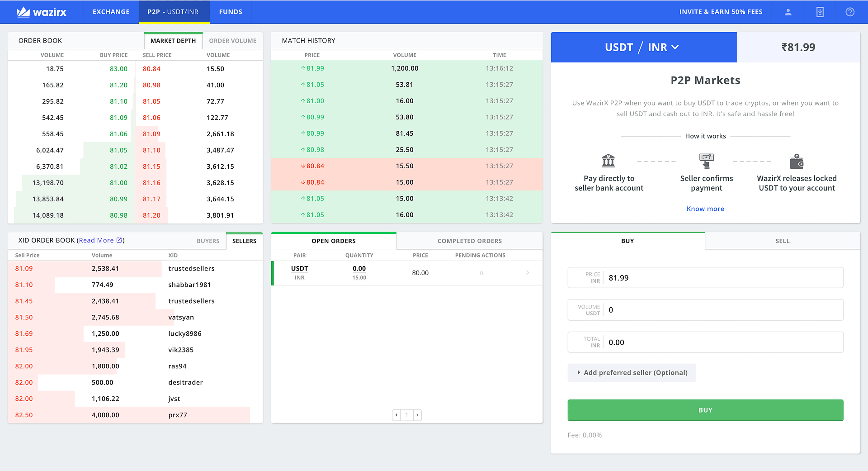Image resolution: width=868 pixels, height=471 pixels.
Task: Open the help question mark icon
Action: point(850,12)
